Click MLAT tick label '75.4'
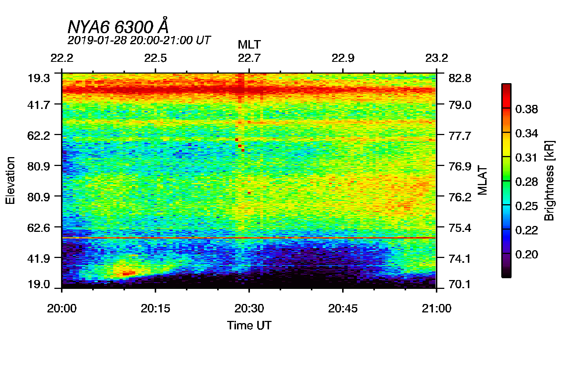 pyautogui.click(x=460, y=228)
